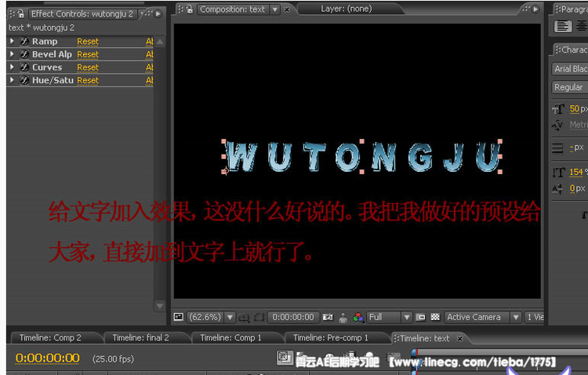This screenshot has width=588, height=375.
Task: Reset the Bevel Alpha effect
Action: 88,54
